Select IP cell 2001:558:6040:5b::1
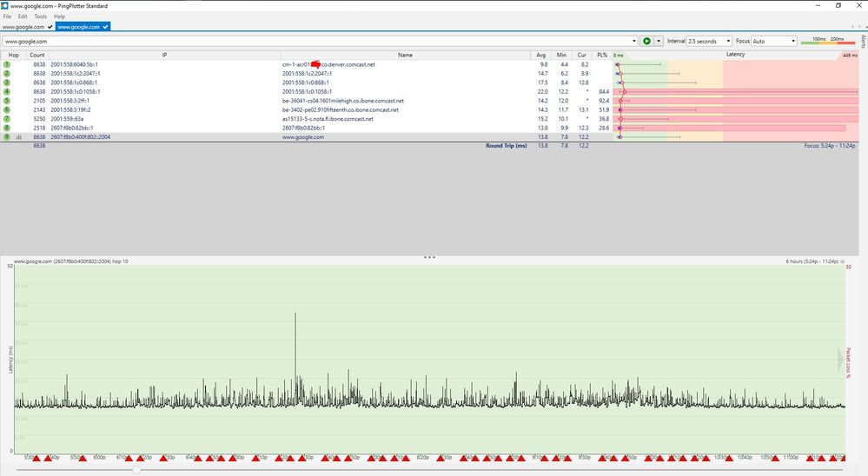Viewport: 868px width, 476px height. [x=74, y=65]
